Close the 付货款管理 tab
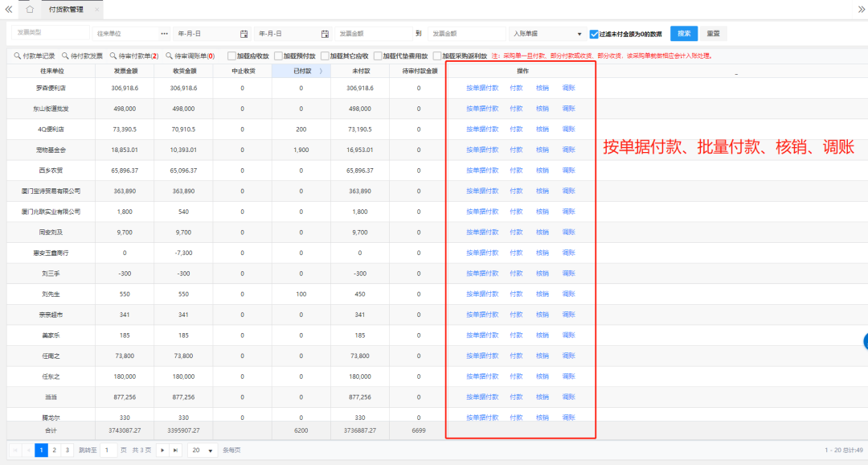The height and width of the screenshot is (465, 868). coord(97,10)
